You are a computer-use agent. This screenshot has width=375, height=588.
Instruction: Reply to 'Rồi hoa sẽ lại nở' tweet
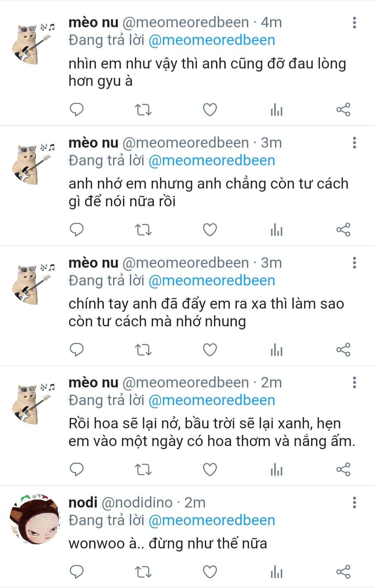click(x=77, y=470)
